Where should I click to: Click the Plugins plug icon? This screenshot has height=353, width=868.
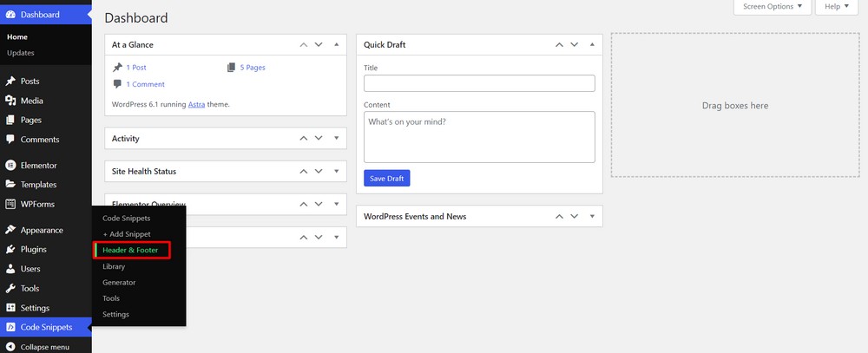point(10,250)
